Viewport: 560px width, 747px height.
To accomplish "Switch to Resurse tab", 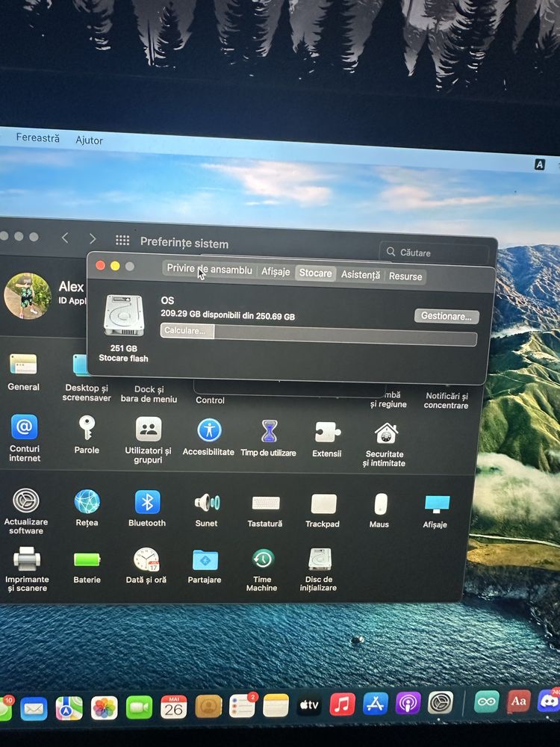I will pyautogui.click(x=405, y=276).
